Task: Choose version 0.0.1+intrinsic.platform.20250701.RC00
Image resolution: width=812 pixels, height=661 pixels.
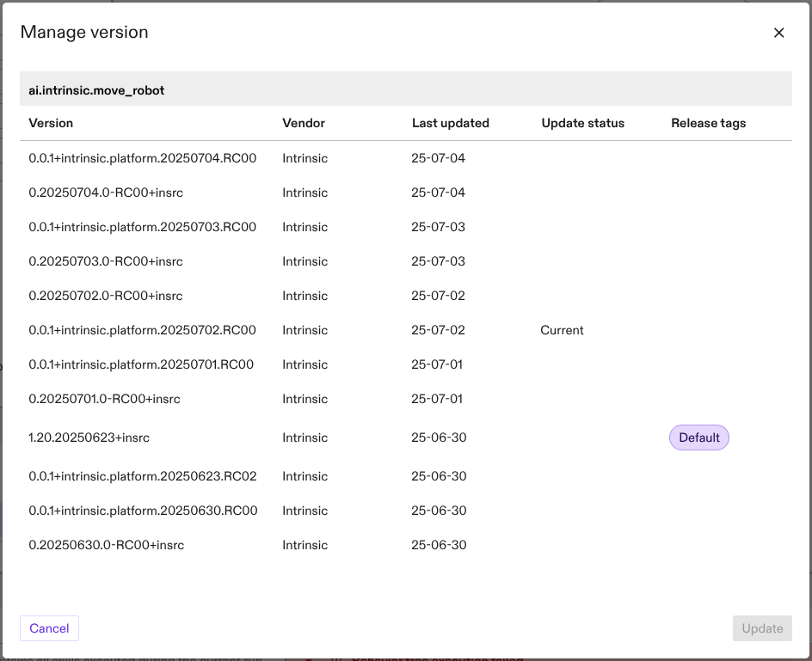Action: click(x=141, y=364)
